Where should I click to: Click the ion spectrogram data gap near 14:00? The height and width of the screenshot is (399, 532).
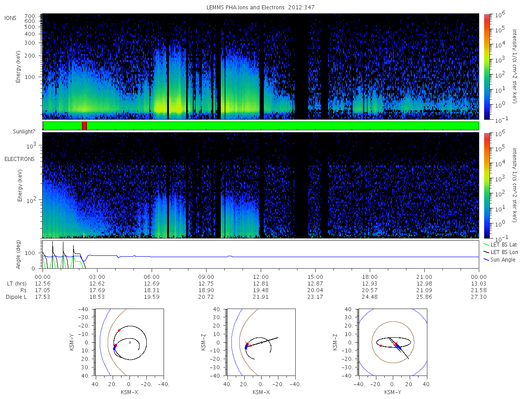point(301,66)
